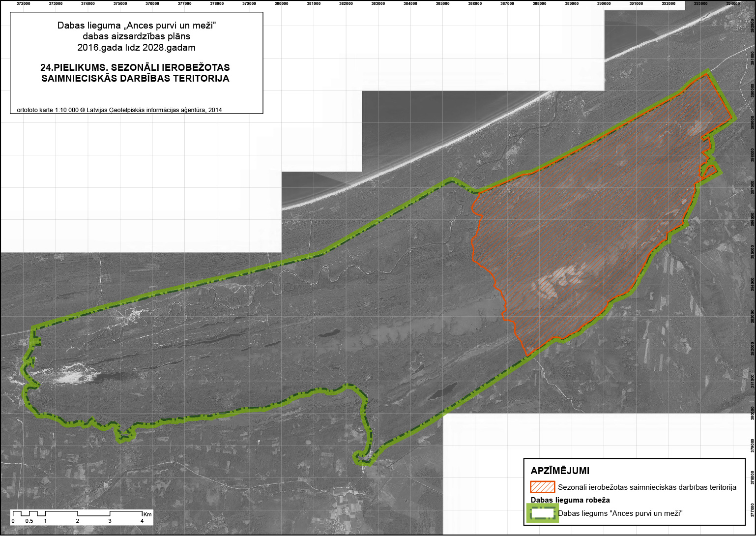Screen dimensions: 756x536
Task: Click the green boundary legend symbol
Action: tap(542, 513)
